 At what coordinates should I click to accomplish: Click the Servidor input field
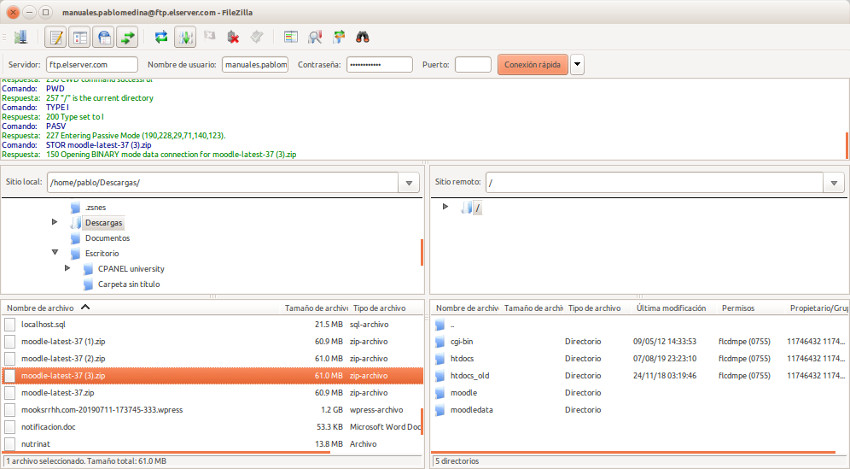[x=92, y=65]
